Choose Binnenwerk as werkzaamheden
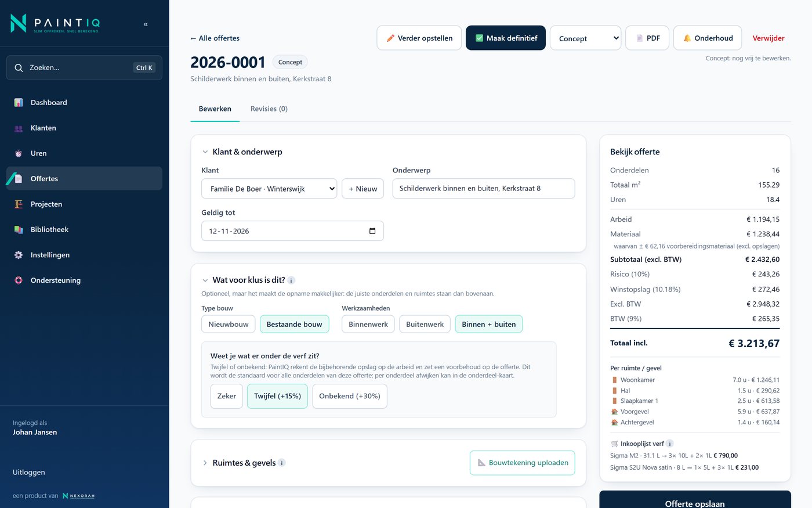This screenshot has width=812, height=508. point(368,324)
